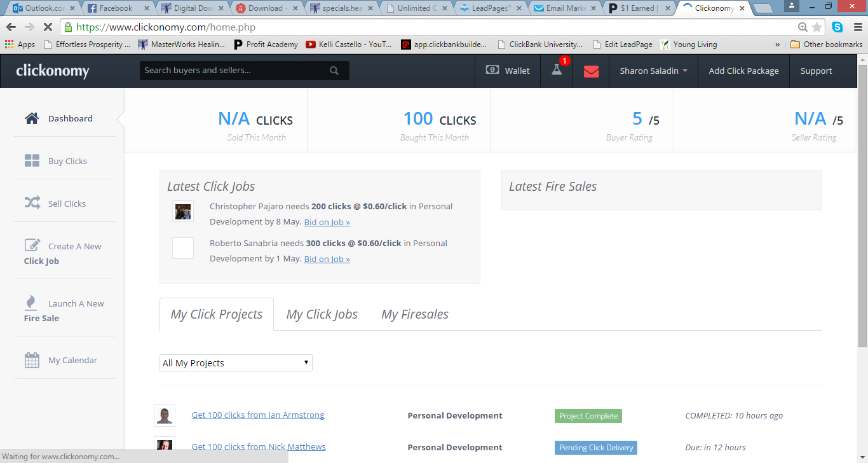Open the Young Living bookmark
Screen dimensions: 868x463
(x=689, y=45)
